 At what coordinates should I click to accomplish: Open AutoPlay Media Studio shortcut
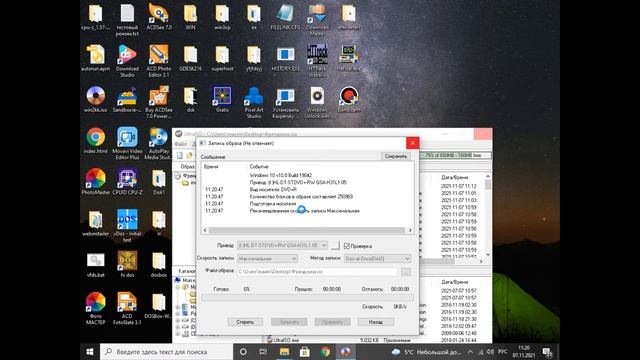[x=159, y=143]
